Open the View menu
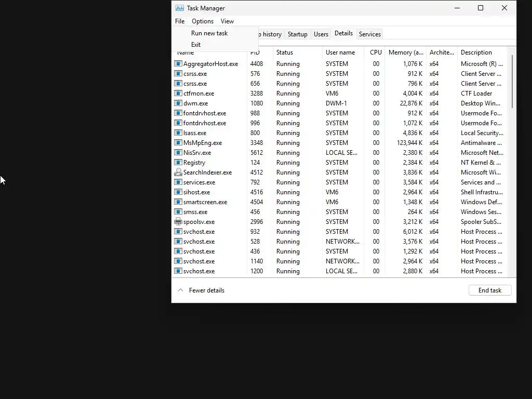The image size is (532, 399). point(227,21)
